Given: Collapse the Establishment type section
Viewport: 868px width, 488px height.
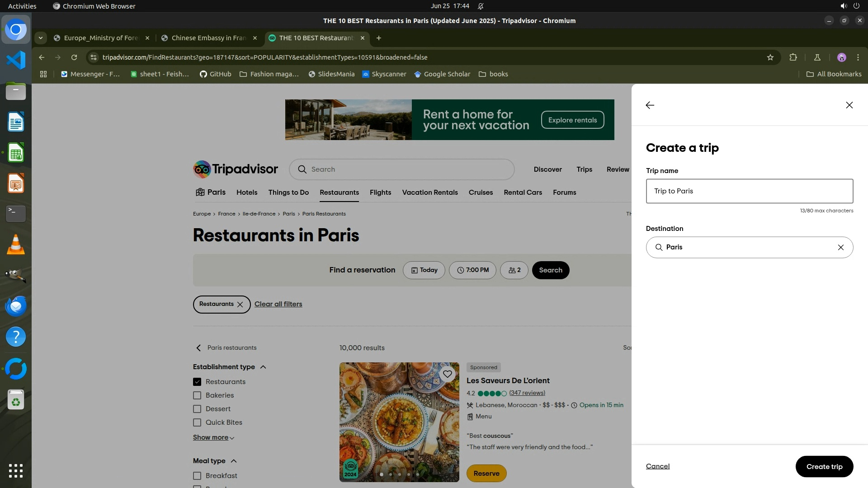Looking at the screenshot, I should [263, 367].
